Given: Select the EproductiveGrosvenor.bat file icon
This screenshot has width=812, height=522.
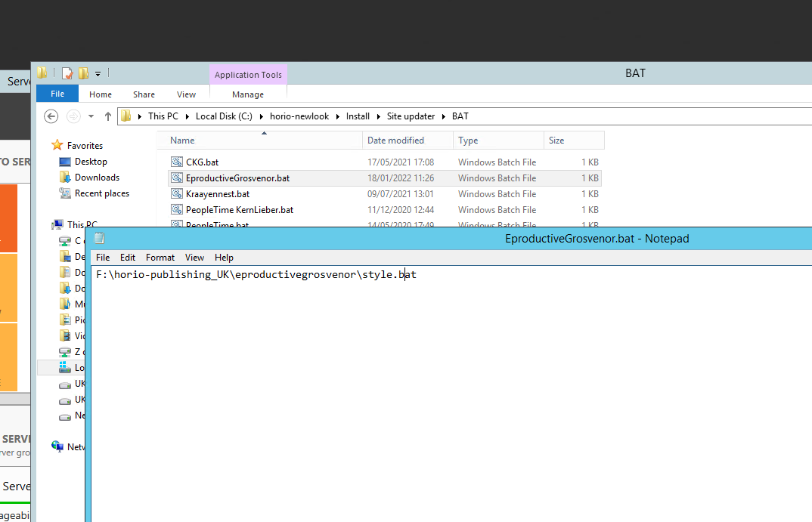Looking at the screenshot, I should (x=177, y=178).
